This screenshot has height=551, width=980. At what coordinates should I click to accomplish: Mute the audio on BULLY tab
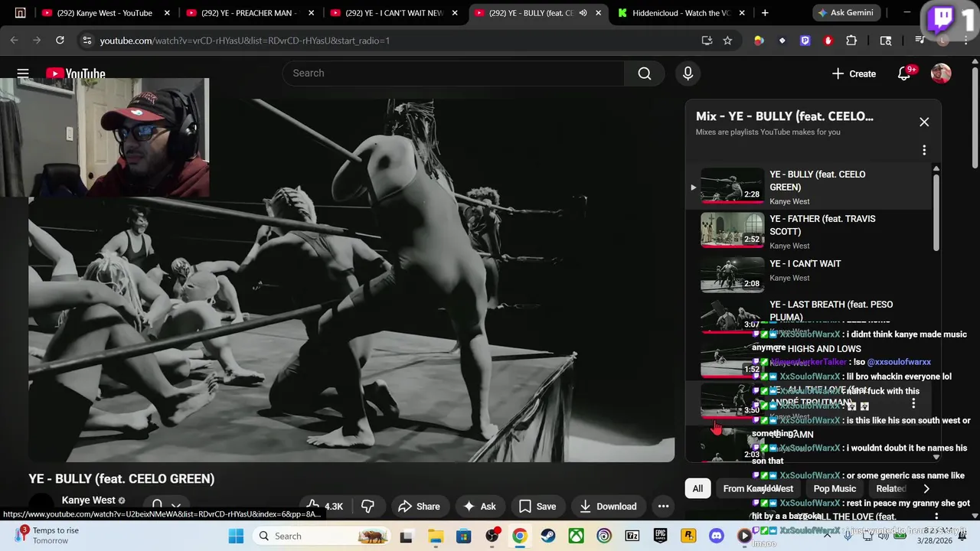point(583,13)
